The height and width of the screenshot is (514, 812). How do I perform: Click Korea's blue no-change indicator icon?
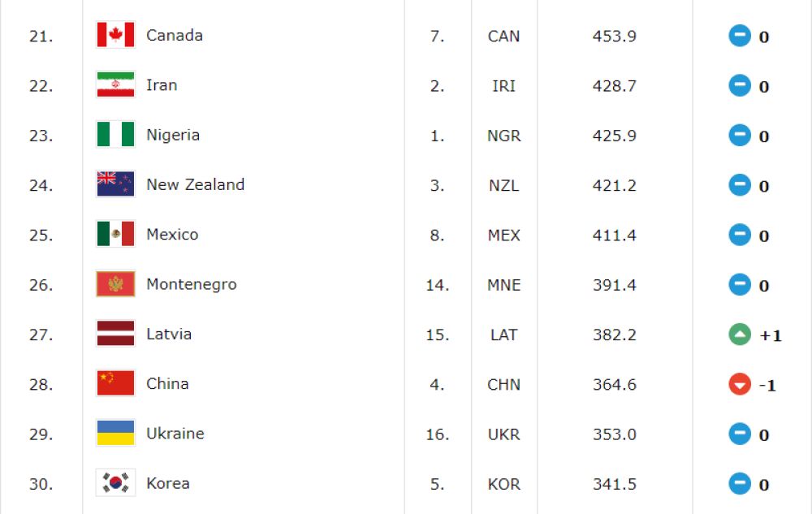(740, 483)
